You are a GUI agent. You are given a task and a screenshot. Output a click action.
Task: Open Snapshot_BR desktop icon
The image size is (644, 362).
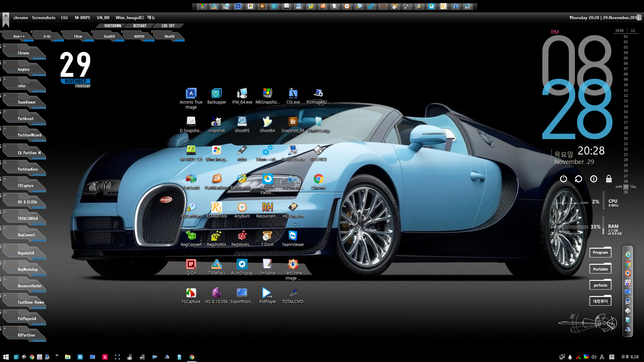[x=293, y=124]
